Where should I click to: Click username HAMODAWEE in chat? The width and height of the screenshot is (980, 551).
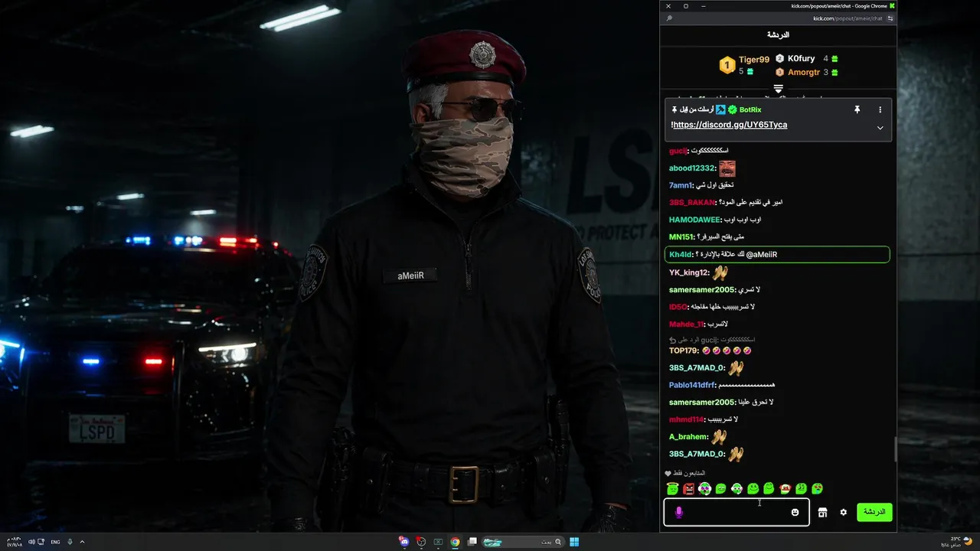(x=694, y=220)
